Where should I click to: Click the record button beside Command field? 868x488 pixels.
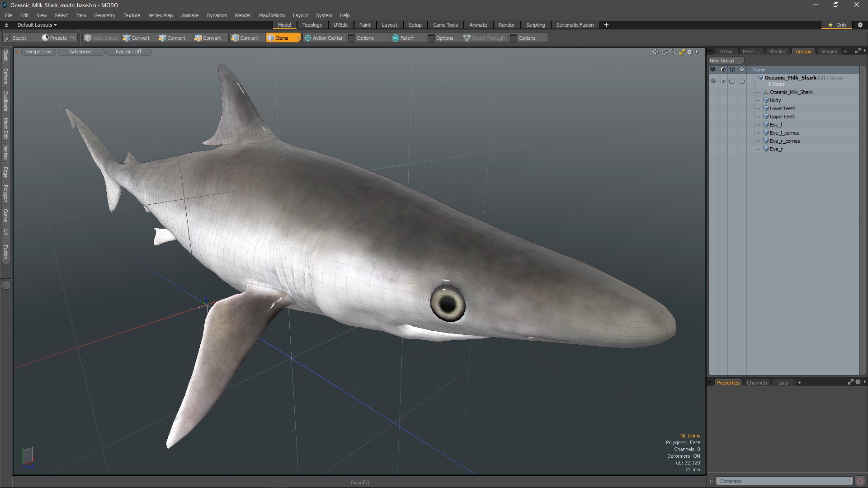pyautogui.click(x=860, y=481)
